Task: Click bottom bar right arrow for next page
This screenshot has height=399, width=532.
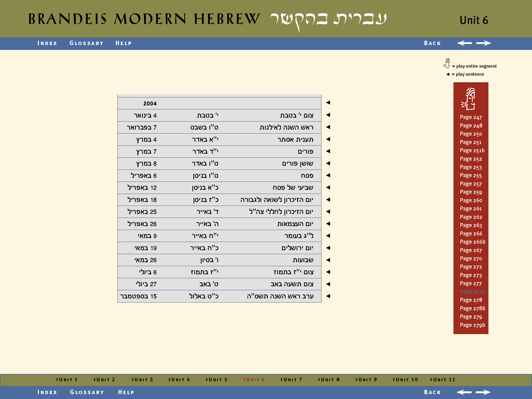Action: pyautogui.click(x=483, y=392)
